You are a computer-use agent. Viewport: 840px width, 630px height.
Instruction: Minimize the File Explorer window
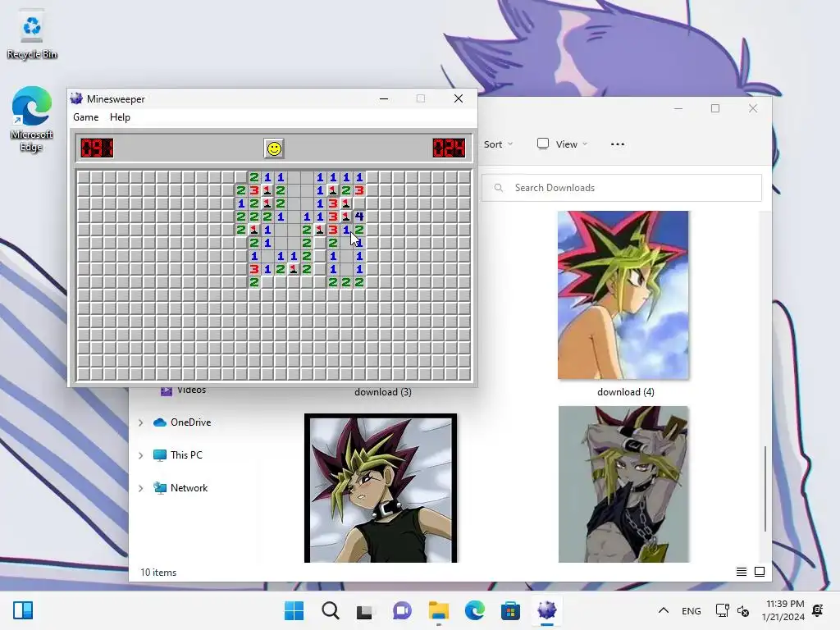(x=678, y=108)
